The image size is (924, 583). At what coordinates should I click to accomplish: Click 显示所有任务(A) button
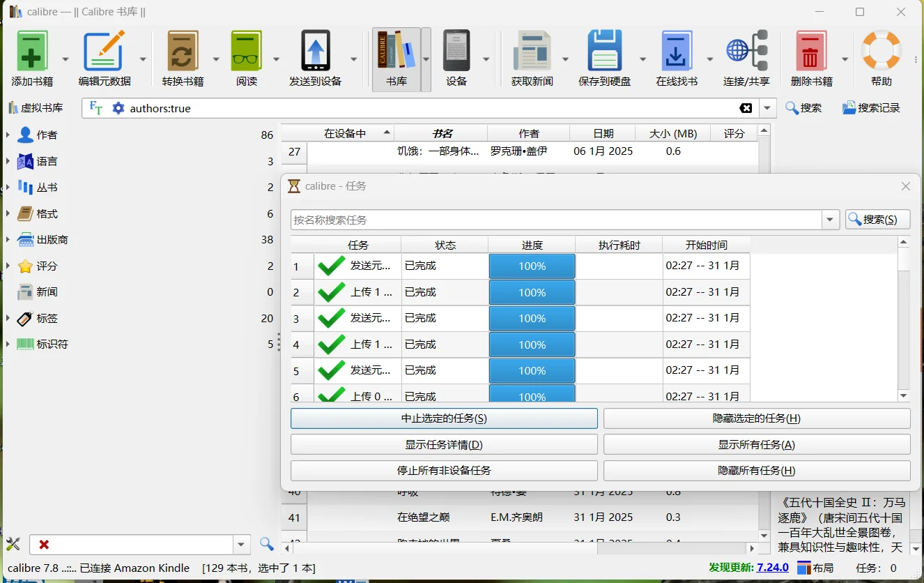[757, 444]
